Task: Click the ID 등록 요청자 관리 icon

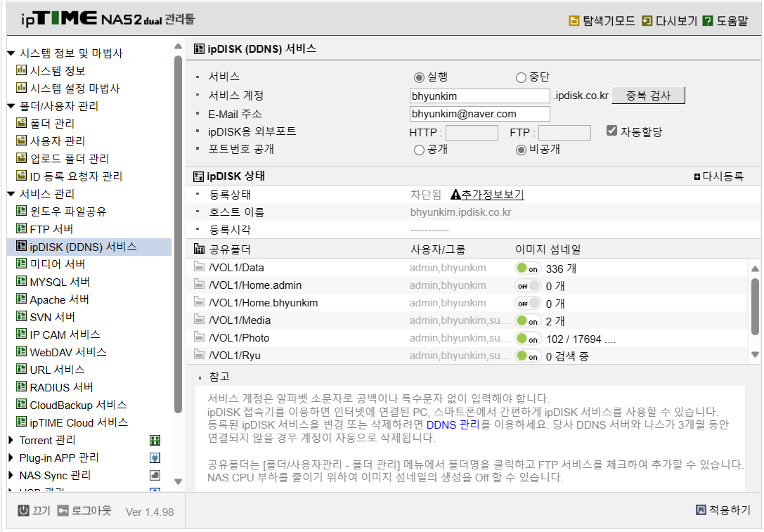Action: [x=21, y=176]
